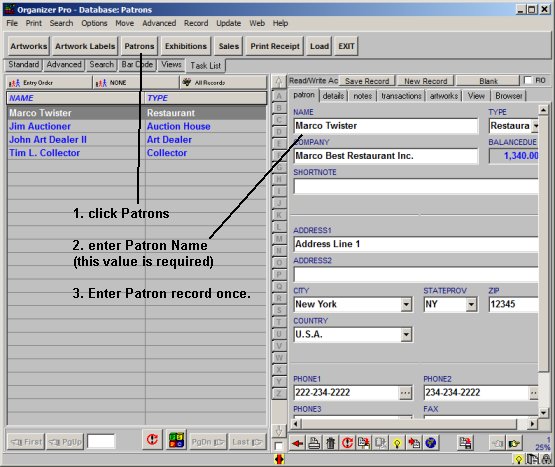Click the yellow light bulb icon in the record toolbar
The width and height of the screenshot is (555, 467).
click(x=397, y=443)
